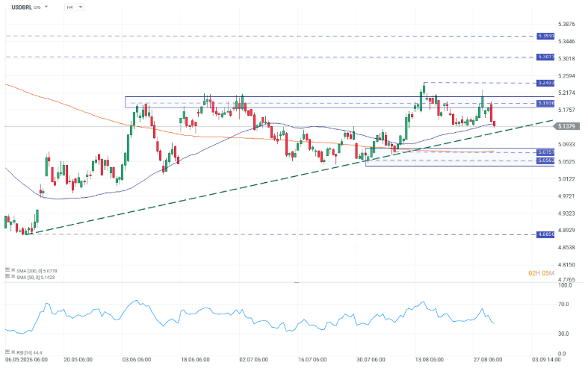Image resolution: width=588 pixels, height=371 pixels.
Task: Select the 5.1936 level label
Action: [545, 103]
